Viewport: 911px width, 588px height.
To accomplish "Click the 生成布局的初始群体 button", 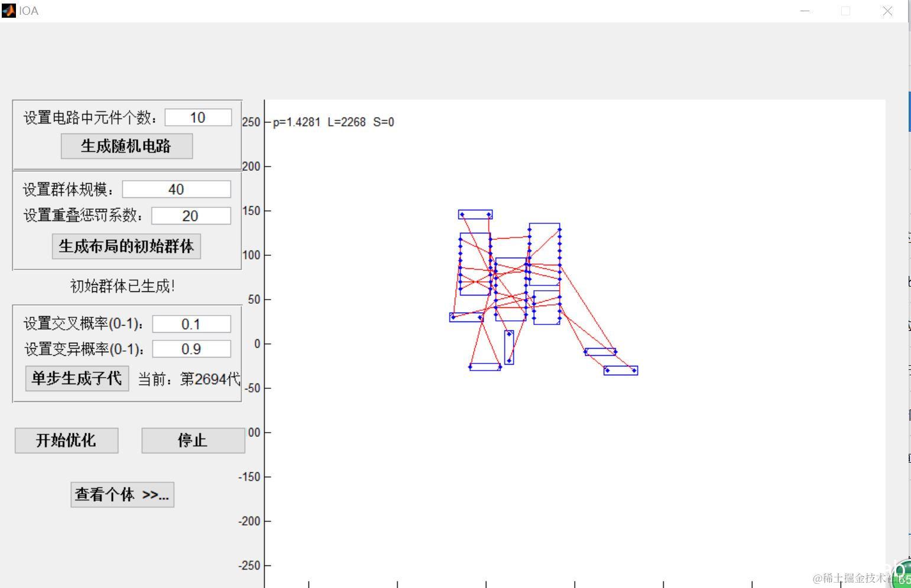I will click(127, 246).
